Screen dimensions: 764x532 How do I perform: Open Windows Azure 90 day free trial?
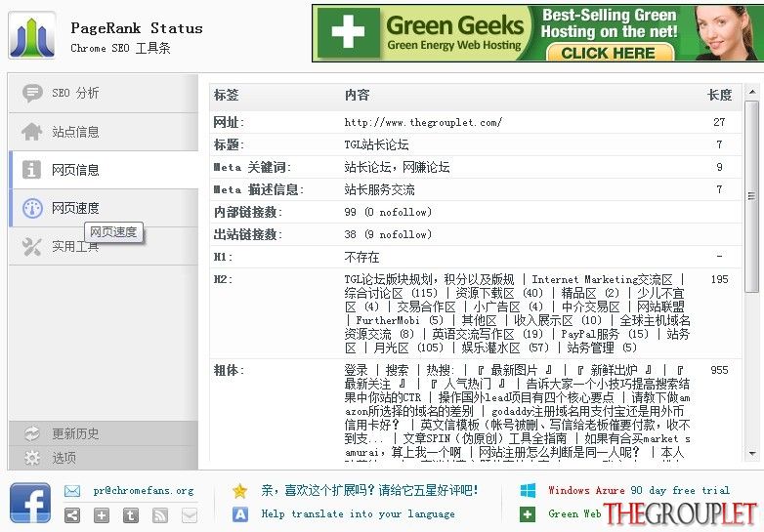(x=639, y=490)
